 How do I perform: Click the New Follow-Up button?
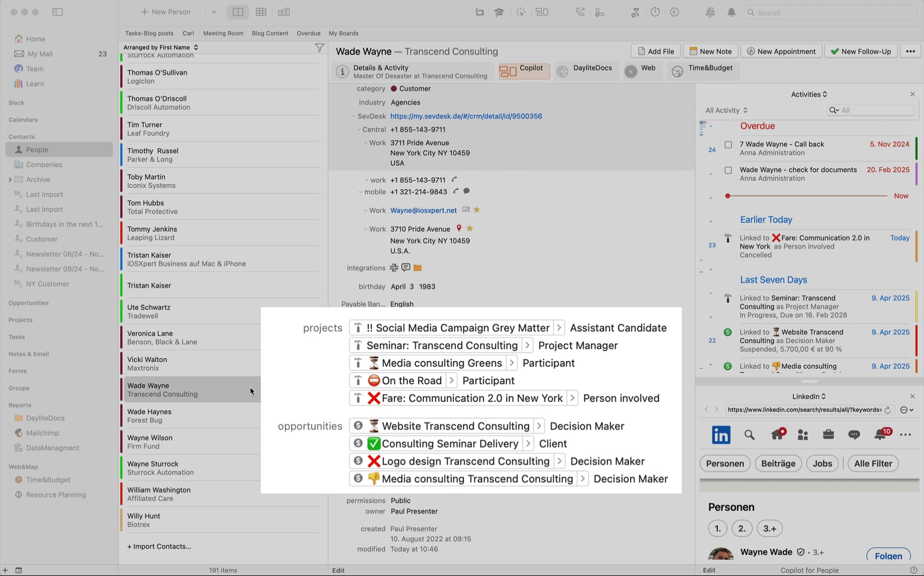(x=861, y=51)
